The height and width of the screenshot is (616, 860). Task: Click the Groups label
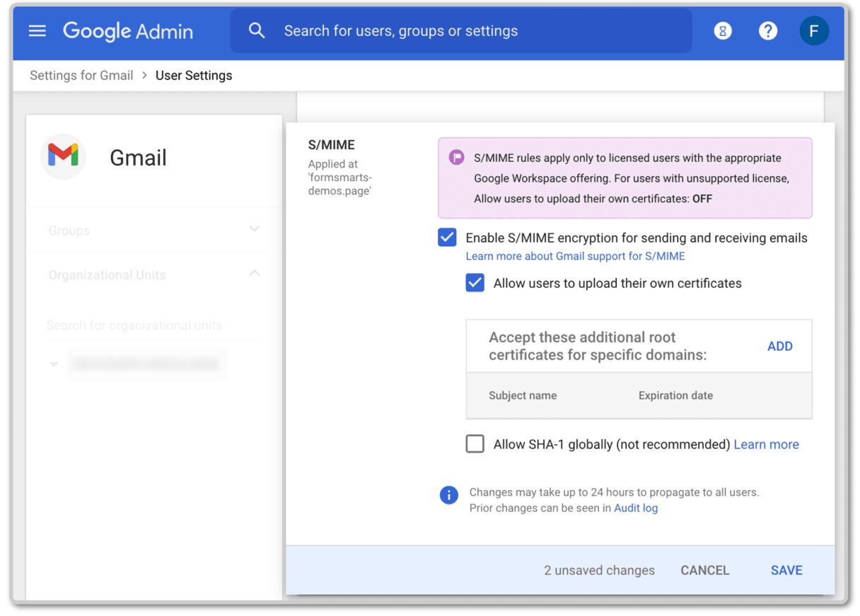coord(69,231)
